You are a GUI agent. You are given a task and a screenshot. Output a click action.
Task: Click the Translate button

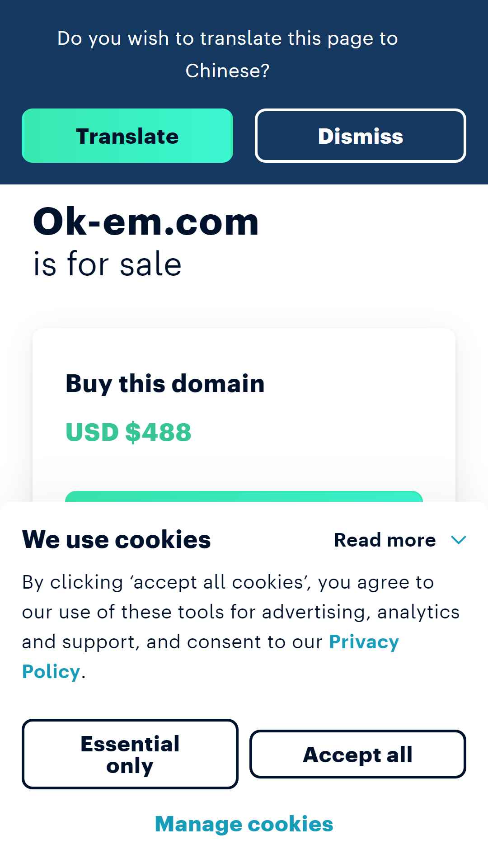point(127,136)
